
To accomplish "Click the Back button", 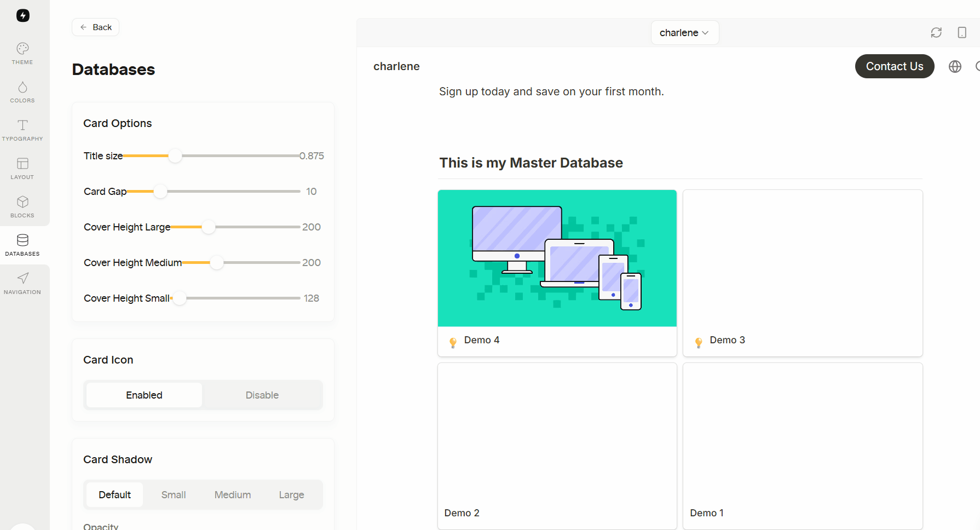I will (x=96, y=27).
